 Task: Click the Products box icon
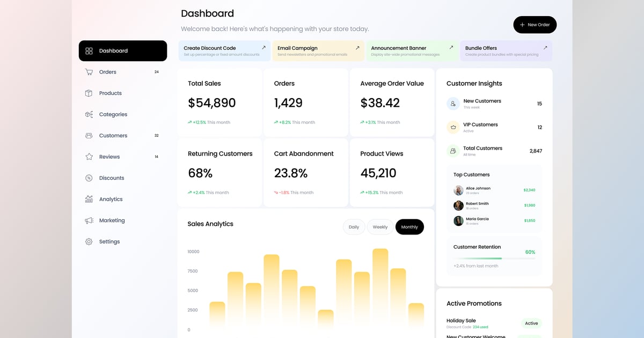(89, 93)
